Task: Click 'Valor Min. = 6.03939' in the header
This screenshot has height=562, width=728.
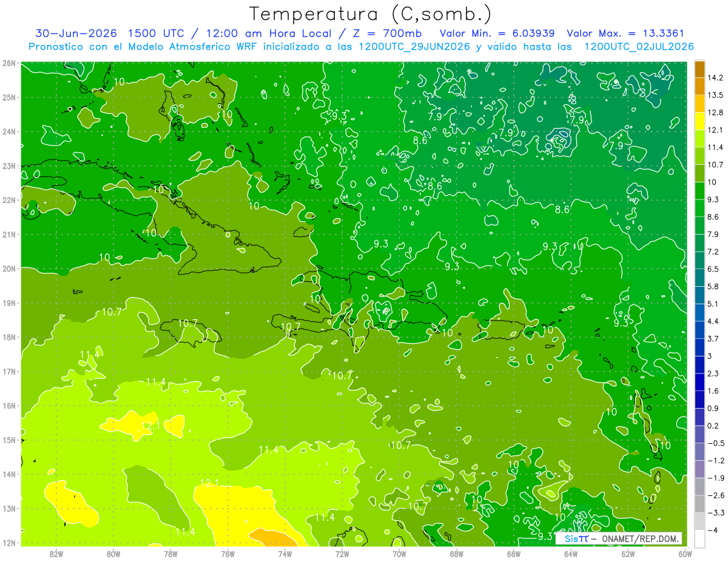Action: point(499,33)
